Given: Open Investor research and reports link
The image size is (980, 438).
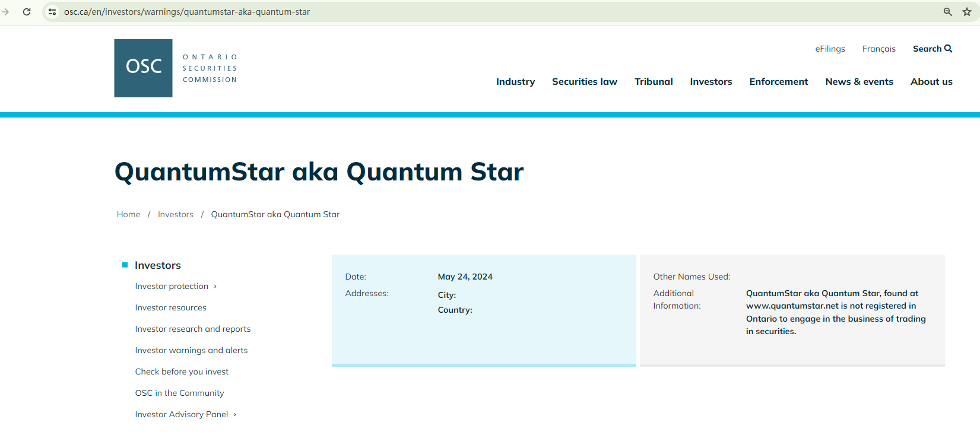Looking at the screenshot, I should 193,329.
